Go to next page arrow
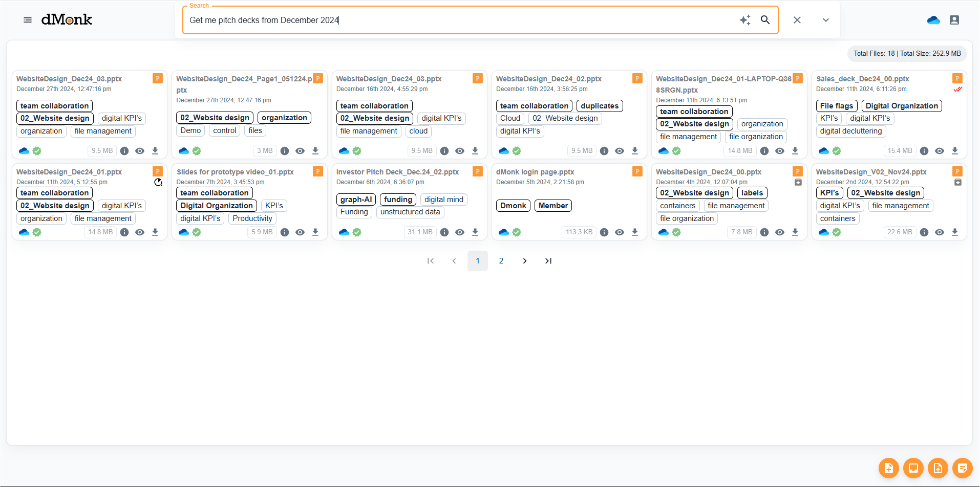The width and height of the screenshot is (980, 487). pyautogui.click(x=524, y=261)
